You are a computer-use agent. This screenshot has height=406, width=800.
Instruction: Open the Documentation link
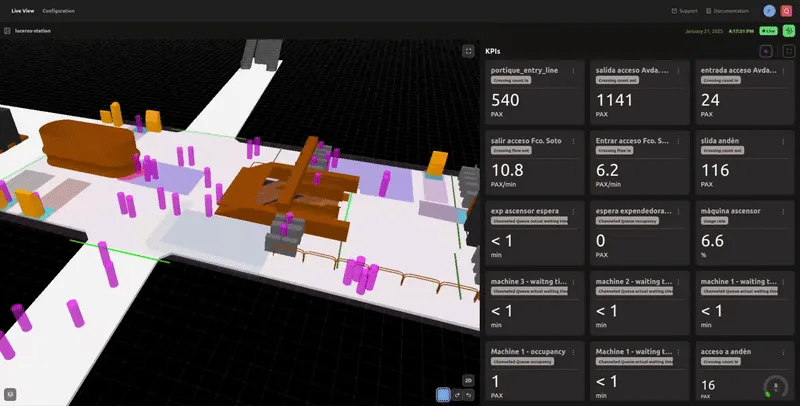(x=728, y=11)
